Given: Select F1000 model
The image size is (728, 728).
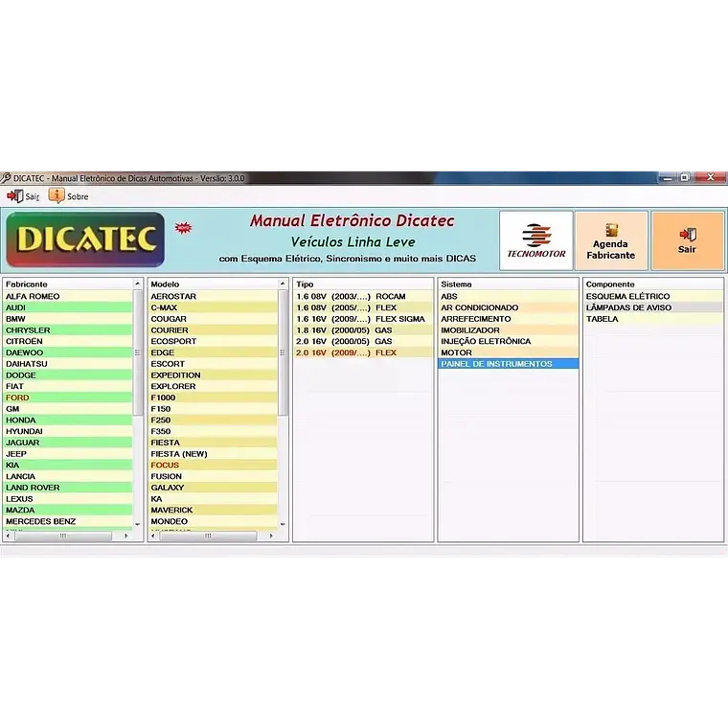Looking at the screenshot, I should pos(213,398).
